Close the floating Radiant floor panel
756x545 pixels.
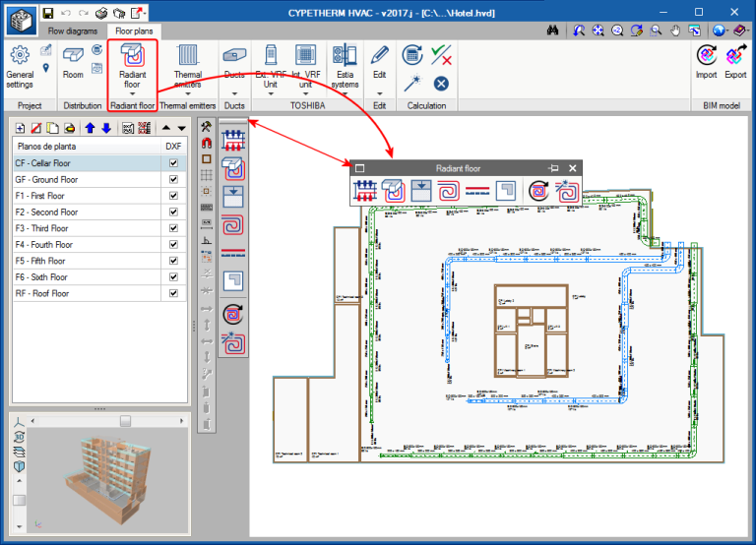[x=572, y=168]
